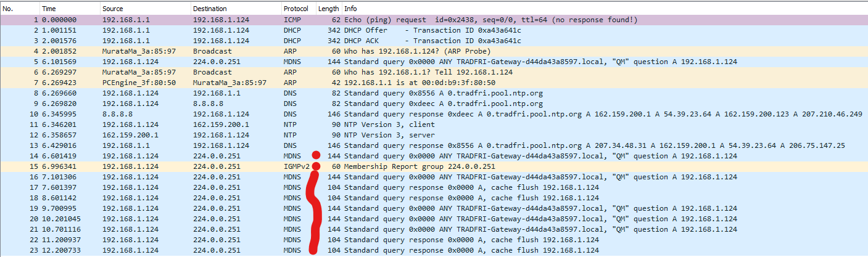Select packet 19 at time 9.700995

point(434,208)
